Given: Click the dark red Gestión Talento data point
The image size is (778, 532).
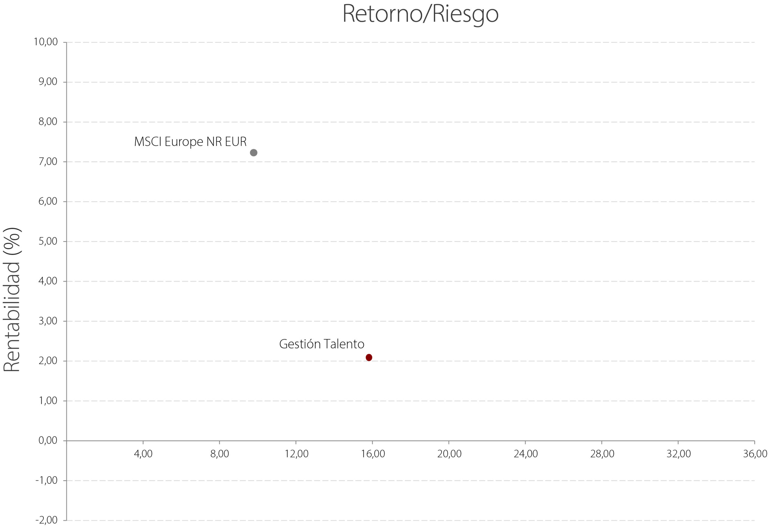Looking at the screenshot, I should tap(369, 357).
